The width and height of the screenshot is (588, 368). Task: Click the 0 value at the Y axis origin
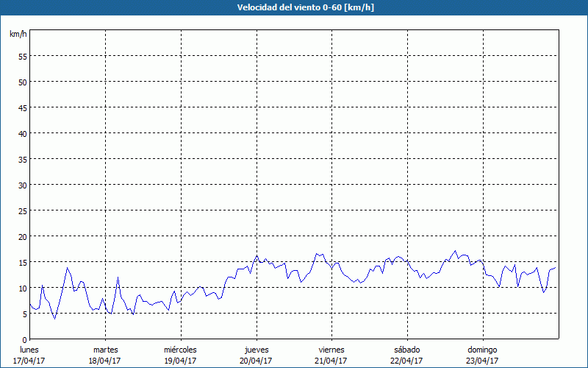tap(24, 339)
